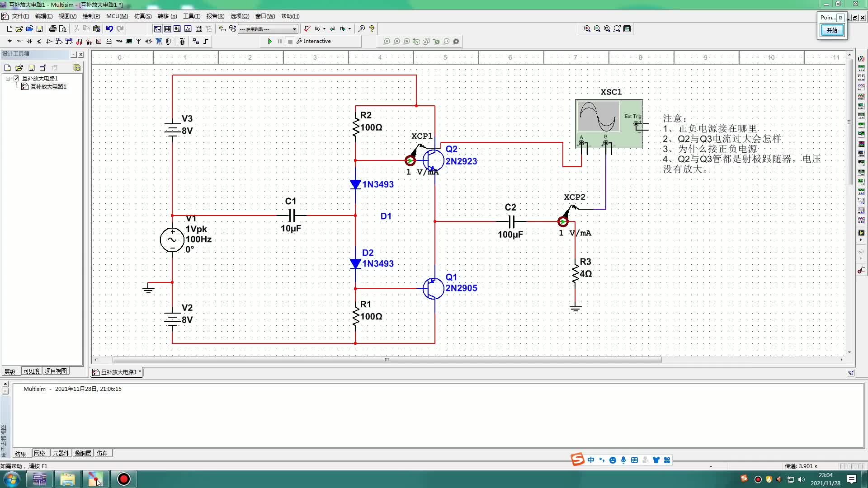
Task: Open the 文件(F) menu
Action: (x=20, y=16)
